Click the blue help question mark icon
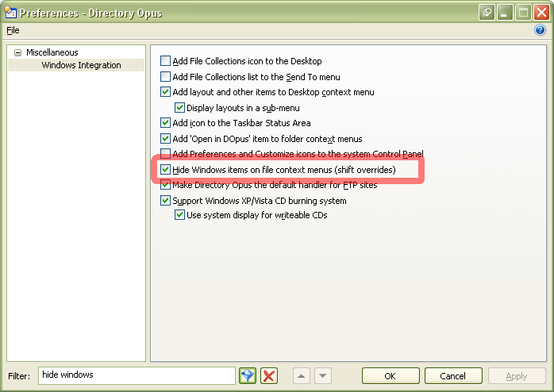554x392 pixels. coord(540,30)
